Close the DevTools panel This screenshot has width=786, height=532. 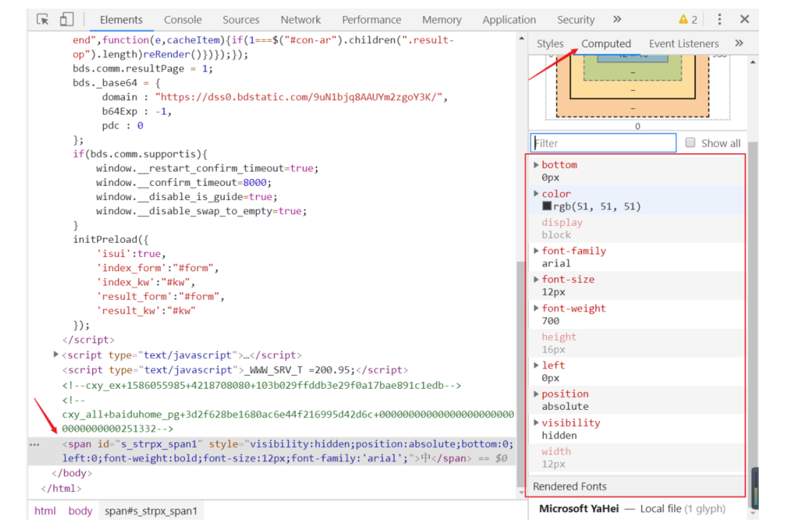(745, 20)
